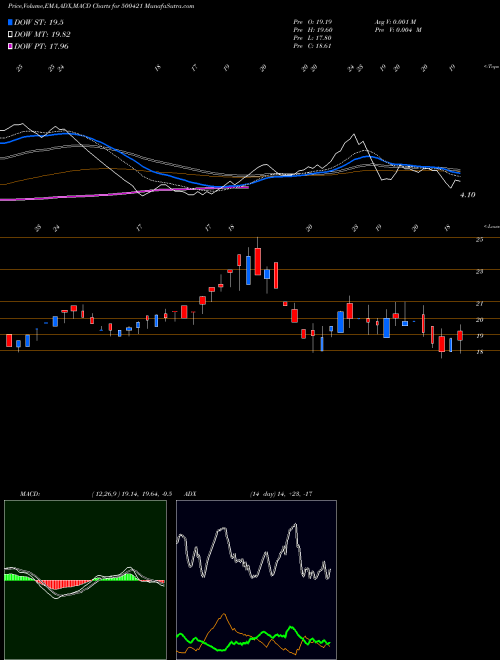Viewport: 500px width, 660px height.
Task: Click the 'Pre H: 19.60' high value
Action: click(313, 29)
